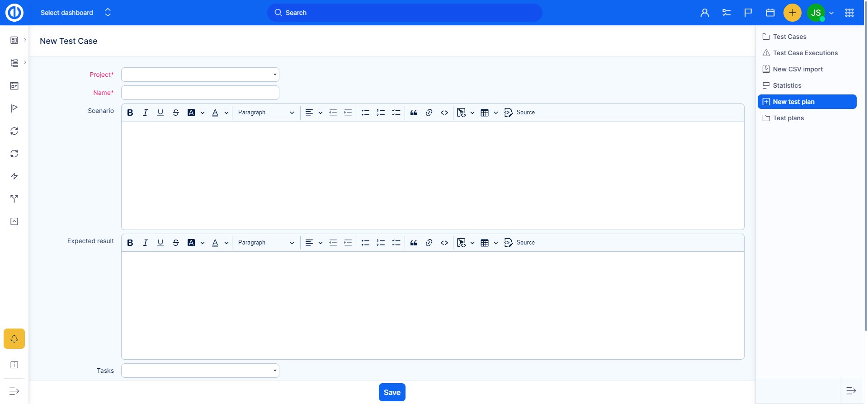Toggle Source mode in Expected result editor

[519, 243]
